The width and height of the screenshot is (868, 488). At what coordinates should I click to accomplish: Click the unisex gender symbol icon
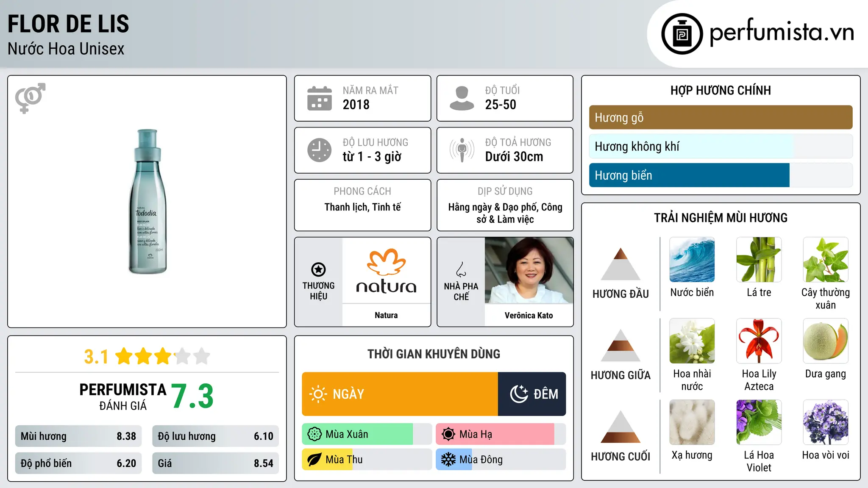(30, 98)
